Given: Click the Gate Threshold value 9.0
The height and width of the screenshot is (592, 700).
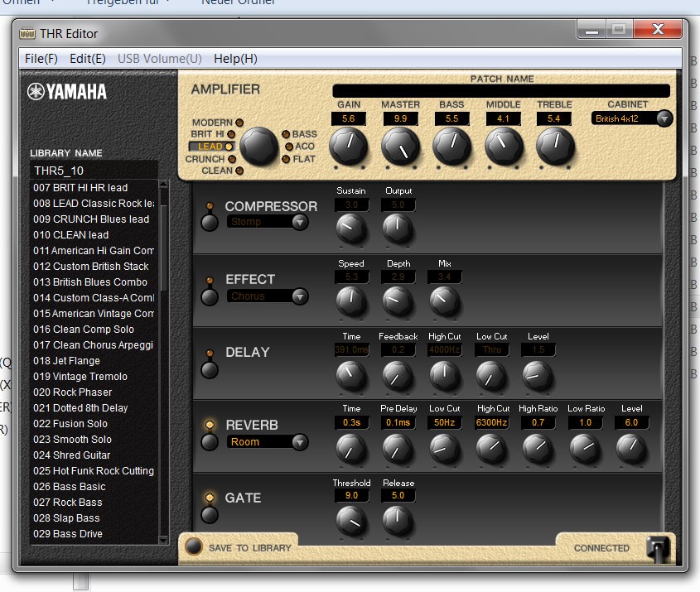Looking at the screenshot, I should point(351,495).
